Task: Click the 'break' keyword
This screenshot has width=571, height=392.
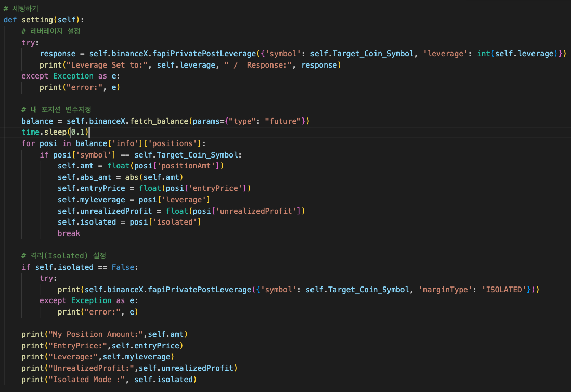Action: point(69,233)
